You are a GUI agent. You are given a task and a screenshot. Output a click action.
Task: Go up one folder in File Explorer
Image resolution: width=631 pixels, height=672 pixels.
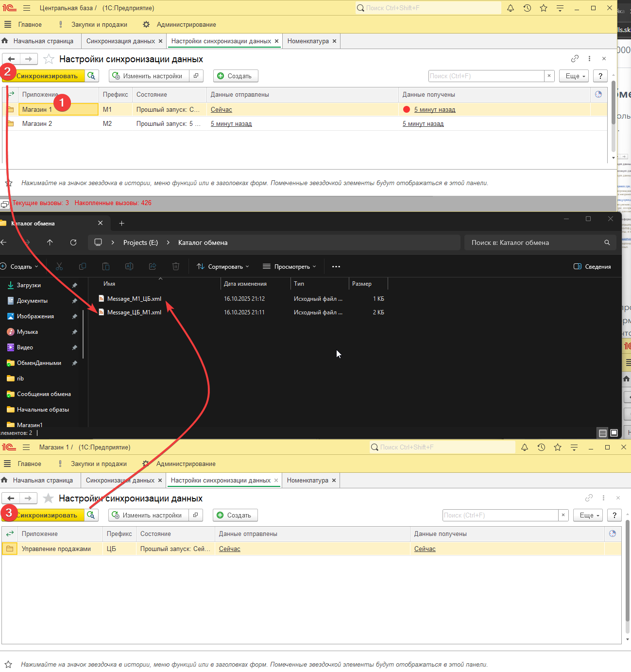pyautogui.click(x=50, y=242)
